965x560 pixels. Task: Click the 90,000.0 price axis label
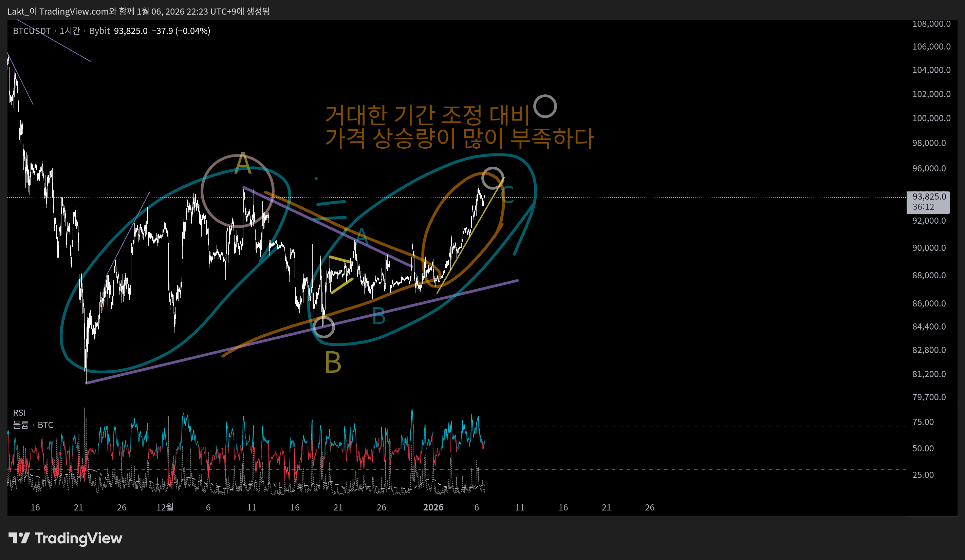(929, 248)
